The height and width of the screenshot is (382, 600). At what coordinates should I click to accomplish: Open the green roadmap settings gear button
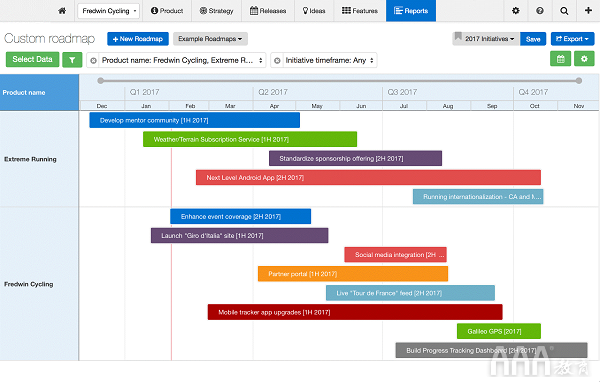[584, 59]
